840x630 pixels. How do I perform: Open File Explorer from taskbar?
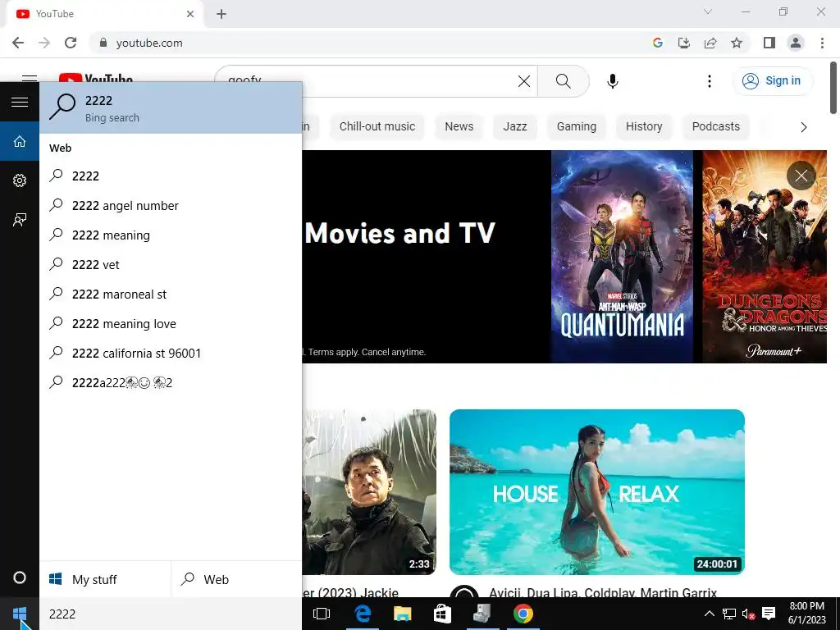(402, 614)
